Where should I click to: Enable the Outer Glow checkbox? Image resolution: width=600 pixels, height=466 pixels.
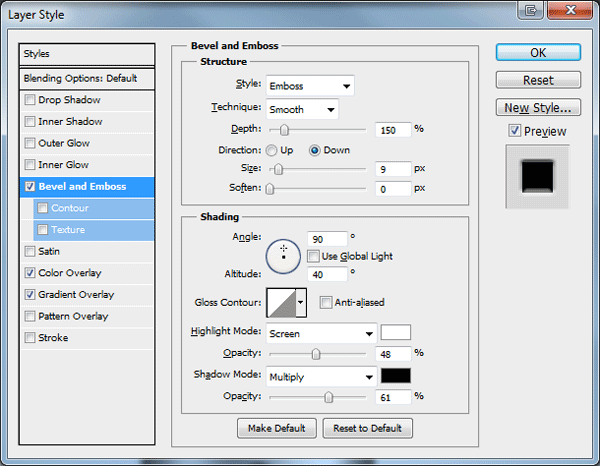click(x=29, y=143)
